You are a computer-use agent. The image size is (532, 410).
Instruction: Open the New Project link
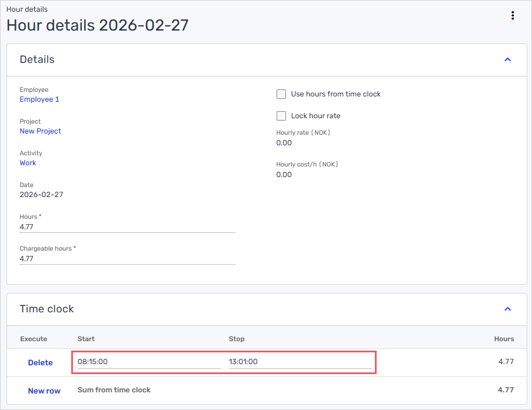(40, 131)
